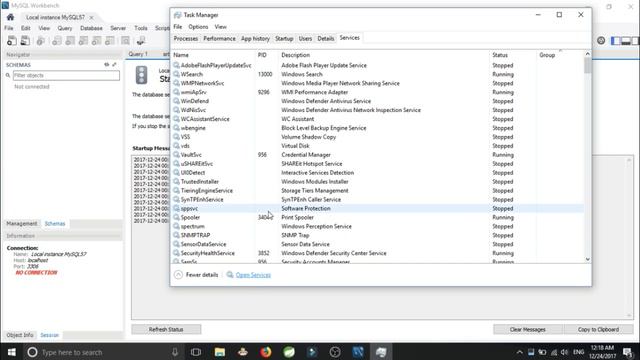Click the Clear Messages button
This screenshot has height=360, width=640.
coord(527,329)
